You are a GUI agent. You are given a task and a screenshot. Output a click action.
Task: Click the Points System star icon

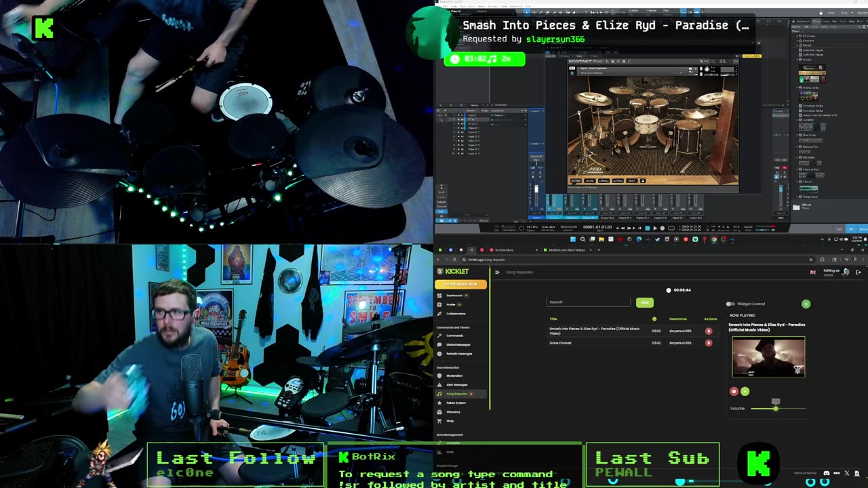click(x=440, y=403)
